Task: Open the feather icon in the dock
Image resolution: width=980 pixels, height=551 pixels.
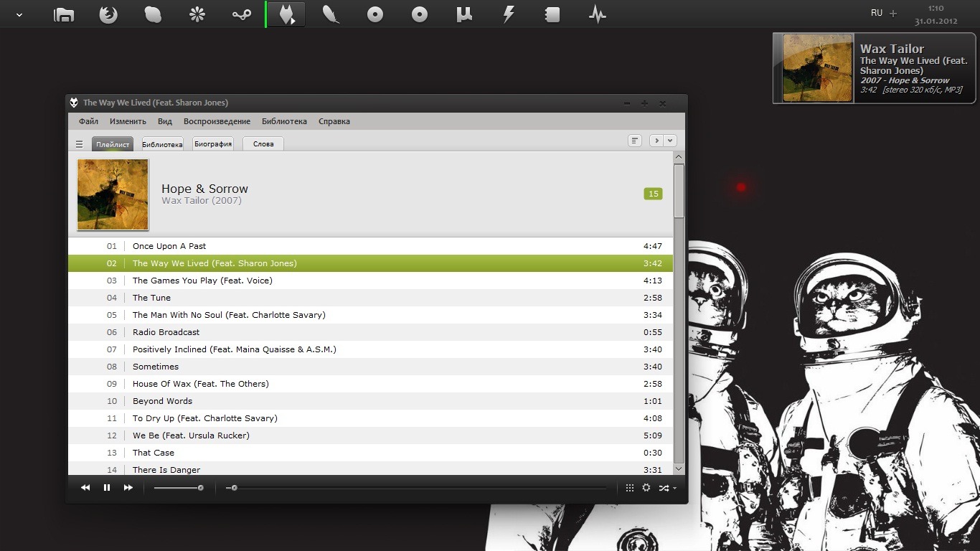Action: (331, 14)
